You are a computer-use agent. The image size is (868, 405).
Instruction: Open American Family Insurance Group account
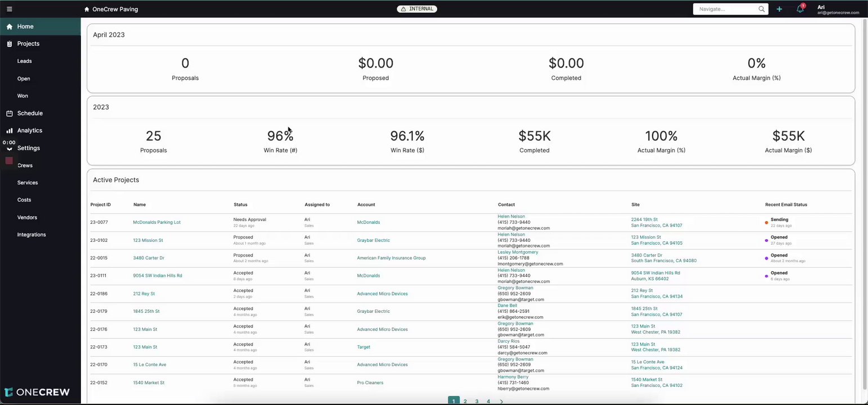[x=391, y=258]
